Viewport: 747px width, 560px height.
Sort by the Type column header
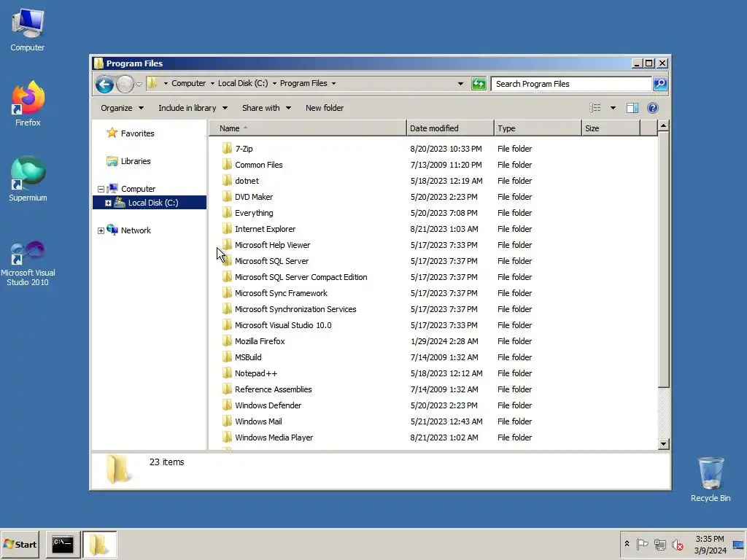(538, 128)
